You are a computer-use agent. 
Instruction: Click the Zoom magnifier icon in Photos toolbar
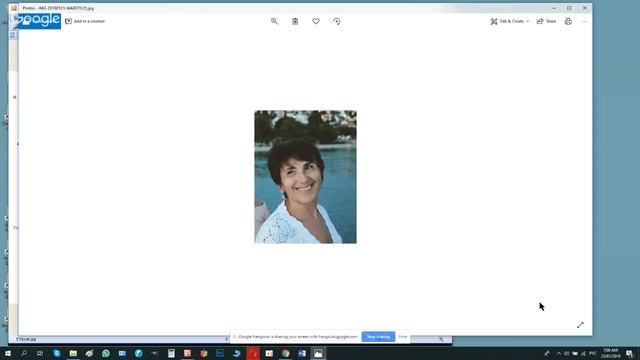tap(274, 21)
